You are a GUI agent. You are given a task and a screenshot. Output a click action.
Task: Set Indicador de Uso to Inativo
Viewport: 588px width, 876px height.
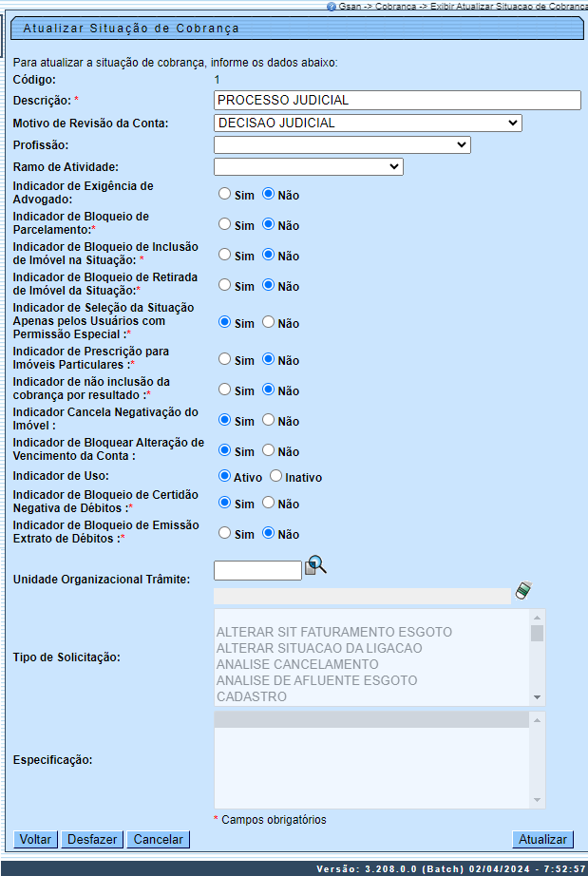pyautogui.click(x=275, y=477)
